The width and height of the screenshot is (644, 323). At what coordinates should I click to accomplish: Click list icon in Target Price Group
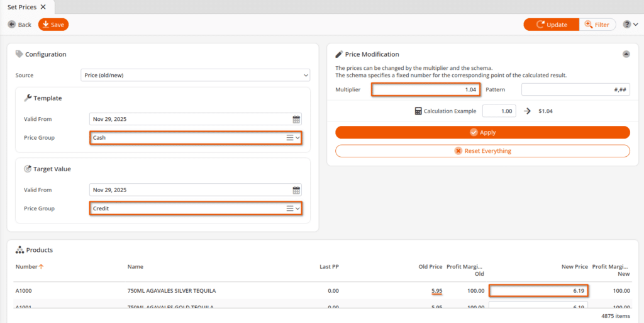click(x=290, y=208)
